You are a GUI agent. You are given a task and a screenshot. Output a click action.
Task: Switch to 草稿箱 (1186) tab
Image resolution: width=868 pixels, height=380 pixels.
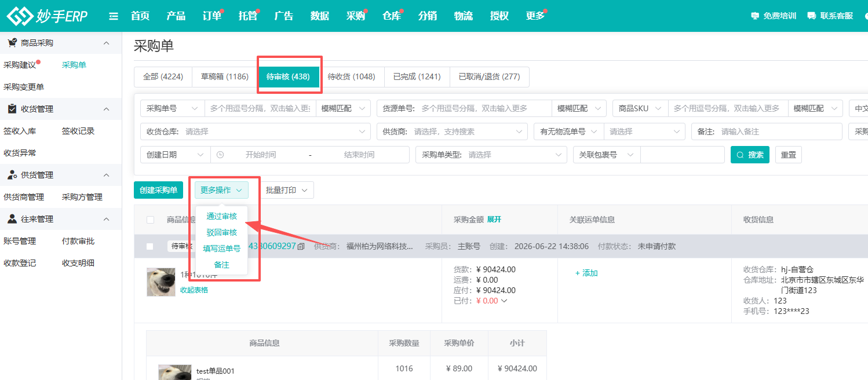225,77
